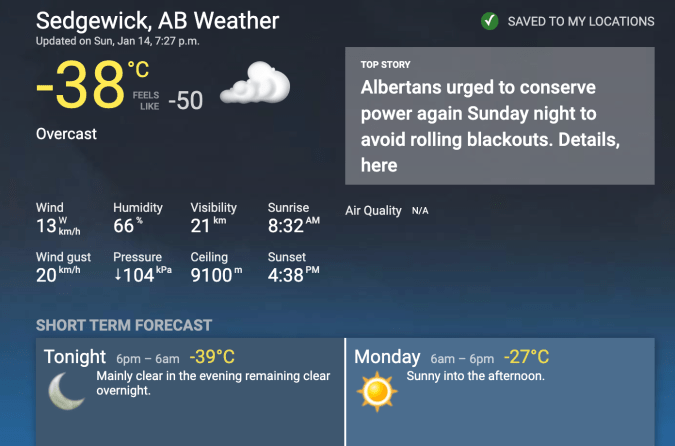
Task: Click the crescent moon Tonight icon
Action: (66, 389)
